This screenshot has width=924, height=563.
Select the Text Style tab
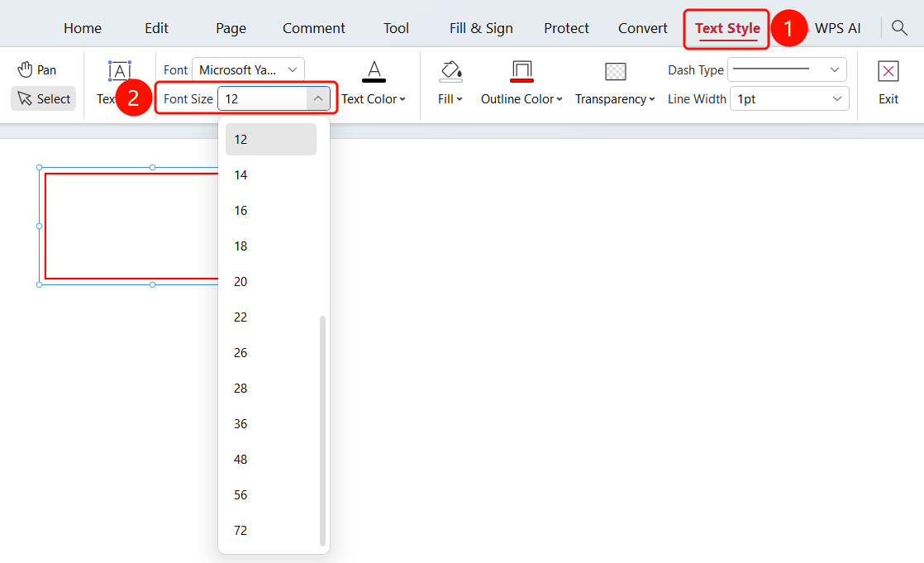point(727,28)
